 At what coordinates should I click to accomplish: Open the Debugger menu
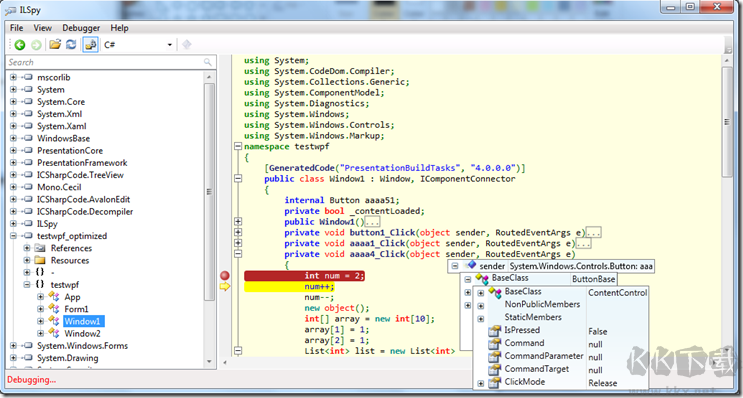pos(81,28)
